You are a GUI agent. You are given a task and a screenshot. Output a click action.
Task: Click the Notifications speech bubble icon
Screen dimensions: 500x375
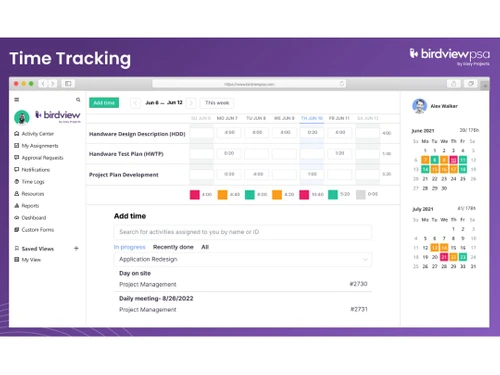[x=17, y=169]
